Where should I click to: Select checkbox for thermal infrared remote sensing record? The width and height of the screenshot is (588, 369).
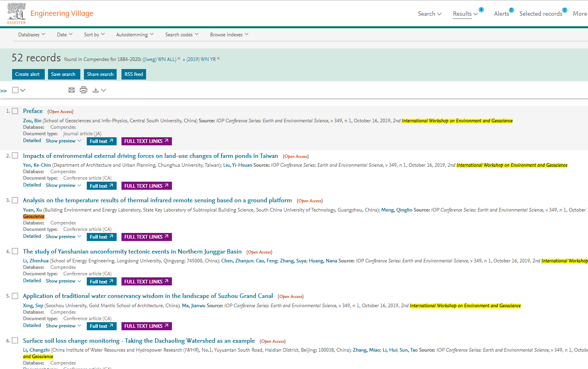point(15,200)
